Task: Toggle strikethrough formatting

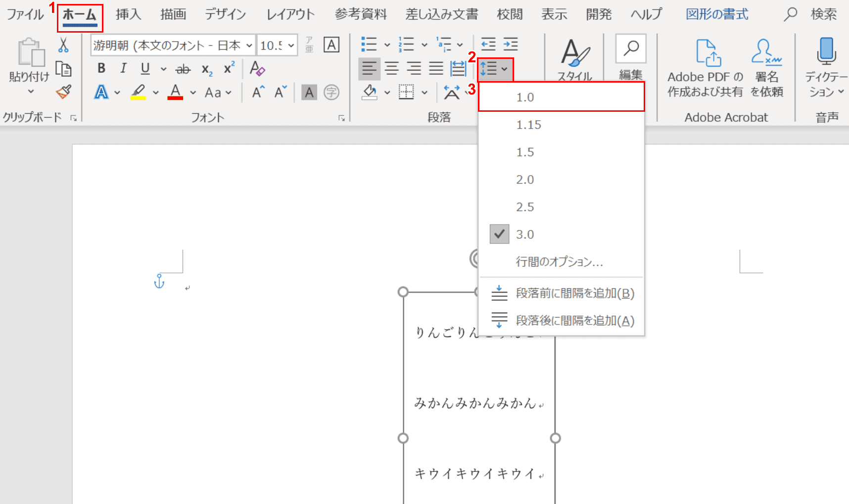Action: [183, 69]
